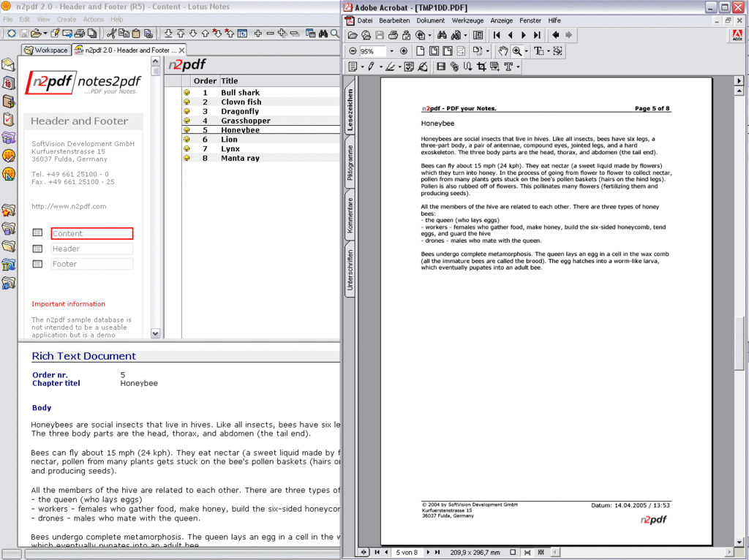The width and height of the screenshot is (749, 560).
Task: Click the Paste clipboard icon in Lotus Notes
Action: pyautogui.click(x=136, y=34)
